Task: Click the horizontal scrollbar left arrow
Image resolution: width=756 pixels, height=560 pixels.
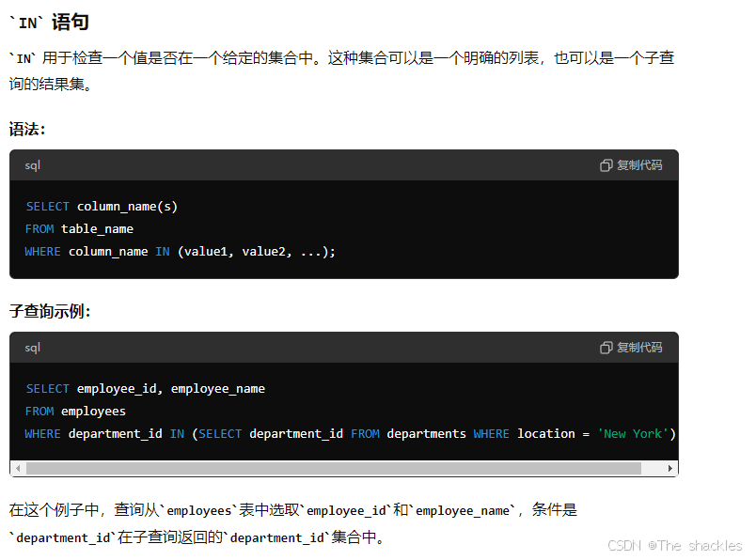Action: point(18,468)
